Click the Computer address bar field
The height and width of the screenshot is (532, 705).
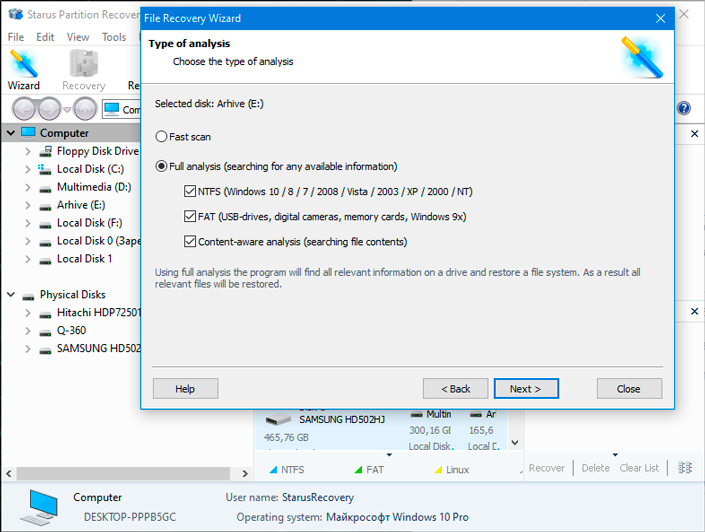point(121,109)
